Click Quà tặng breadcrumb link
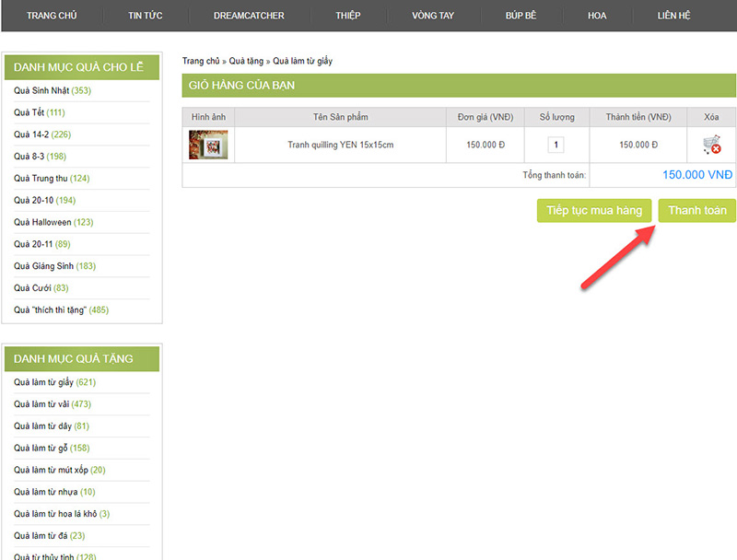Image resolution: width=737 pixels, height=560 pixels. pos(246,61)
